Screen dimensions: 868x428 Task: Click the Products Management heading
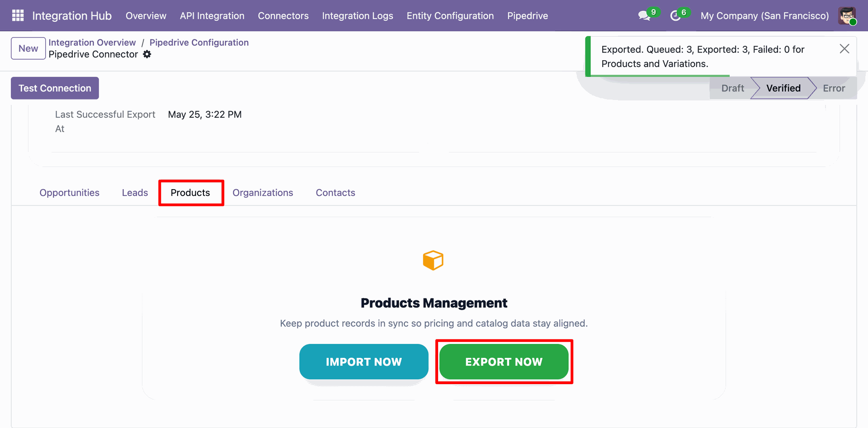(x=434, y=303)
